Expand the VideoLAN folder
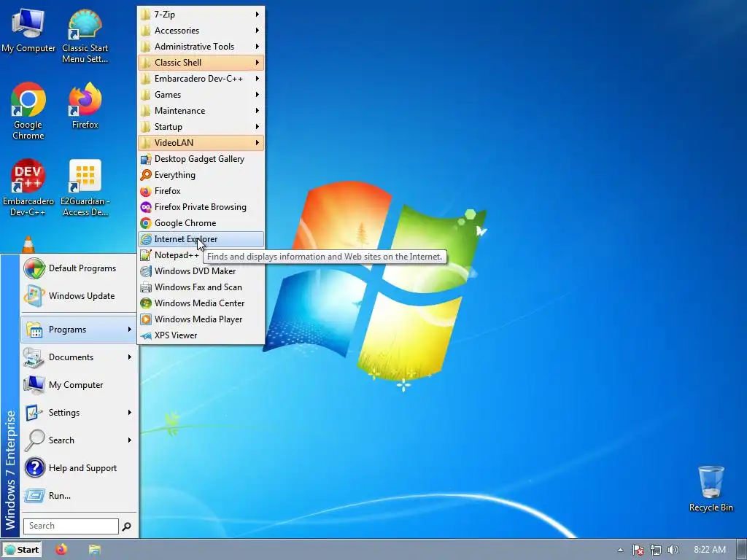This screenshot has height=560, width=747. [x=201, y=142]
